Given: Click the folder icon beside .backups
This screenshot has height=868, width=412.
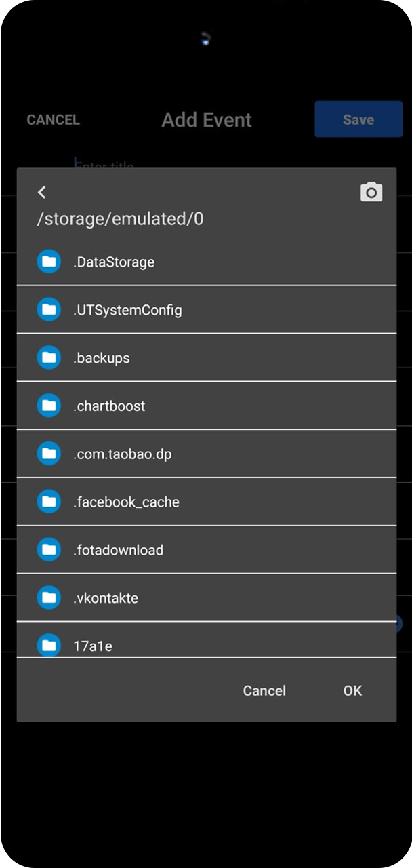Looking at the screenshot, I should [x=49, y=357].
